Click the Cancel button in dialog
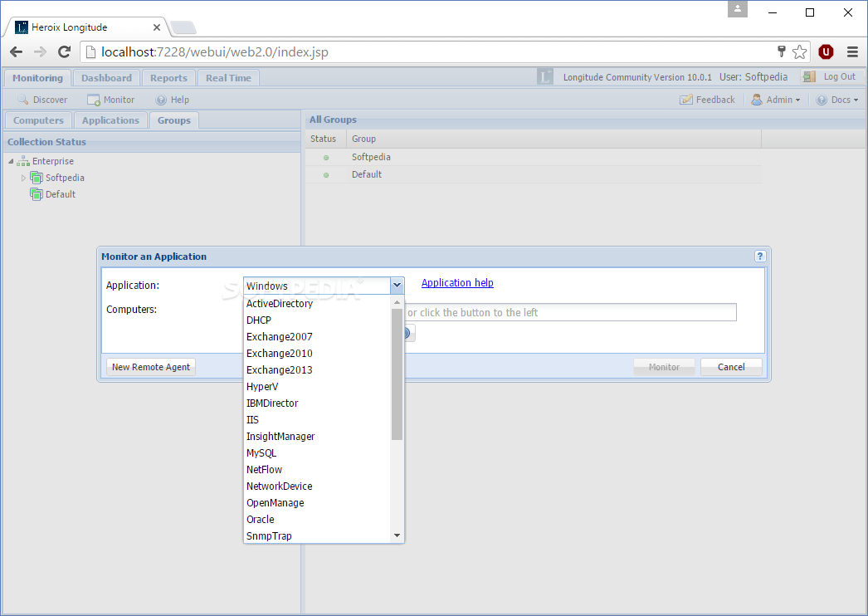This screenshot has width=868, height=616. [731, 367]
